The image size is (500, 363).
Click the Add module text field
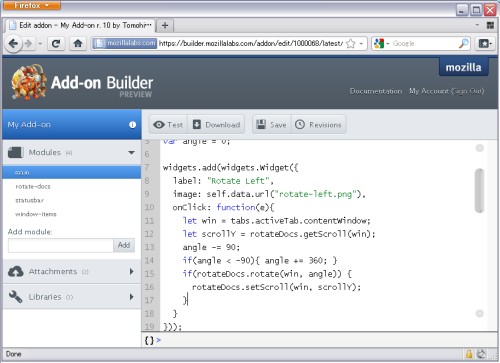click(x=61, y=245)
